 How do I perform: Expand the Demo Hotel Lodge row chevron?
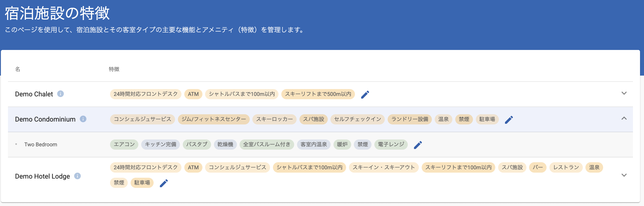[x=624, y=175]
